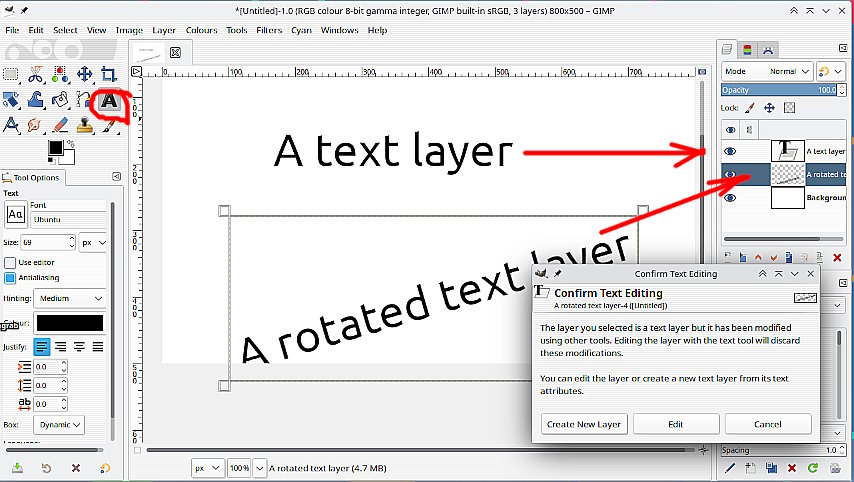The height and width of the screenshot is (482, 854).
Task: Click the font name Ubuntu field
Action: coord(69,219)
